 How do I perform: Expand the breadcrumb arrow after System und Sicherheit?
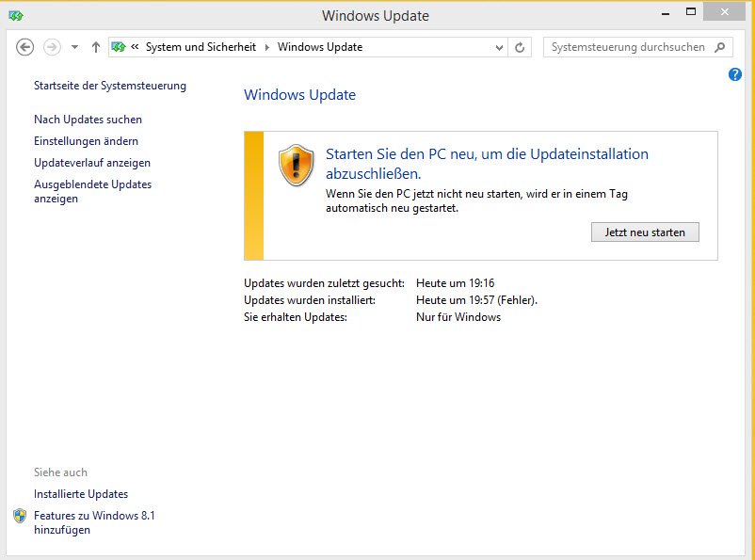coord(266,47)
